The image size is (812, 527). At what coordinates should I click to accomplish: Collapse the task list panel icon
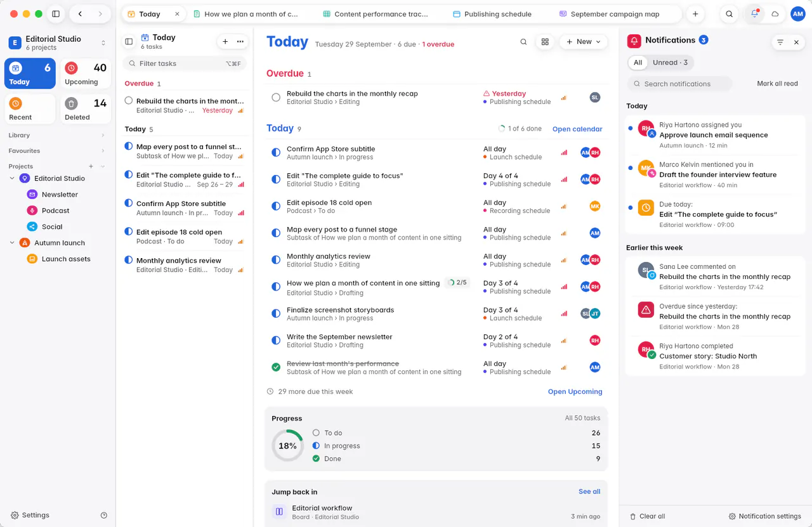pos(129,41)
